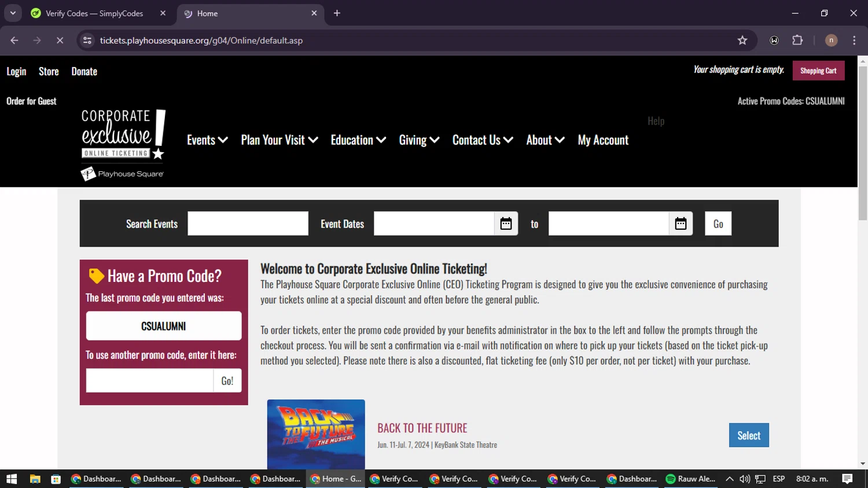Open Microsoft Store taskbar icon
This screenshot has width=868, height=488.
point(56,479)
